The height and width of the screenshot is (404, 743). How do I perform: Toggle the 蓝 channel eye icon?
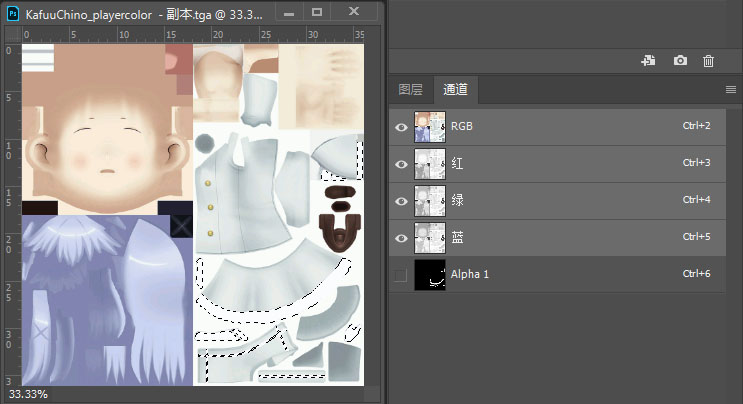pos(401,238)
